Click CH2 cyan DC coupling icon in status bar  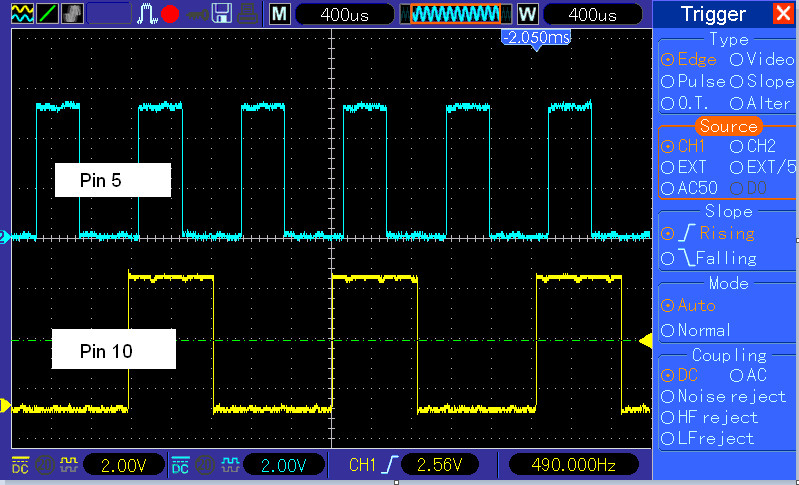(x=180, y=465)
